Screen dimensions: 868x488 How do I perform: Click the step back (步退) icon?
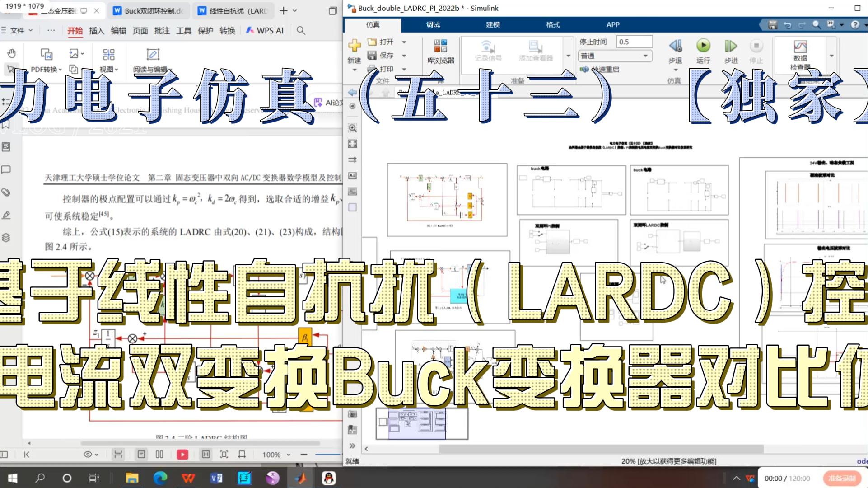[x=675, y=46]
